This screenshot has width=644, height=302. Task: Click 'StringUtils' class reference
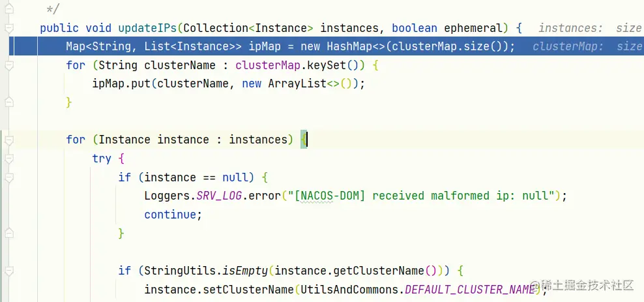[180, 271]
